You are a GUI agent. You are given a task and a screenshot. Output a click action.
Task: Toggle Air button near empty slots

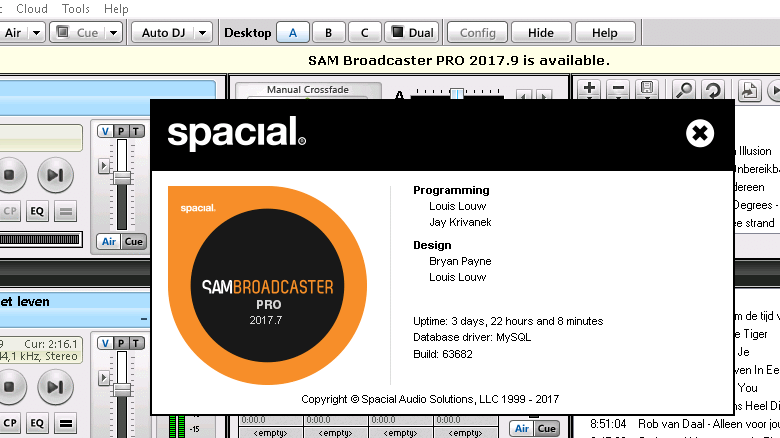tap(522, 429)
